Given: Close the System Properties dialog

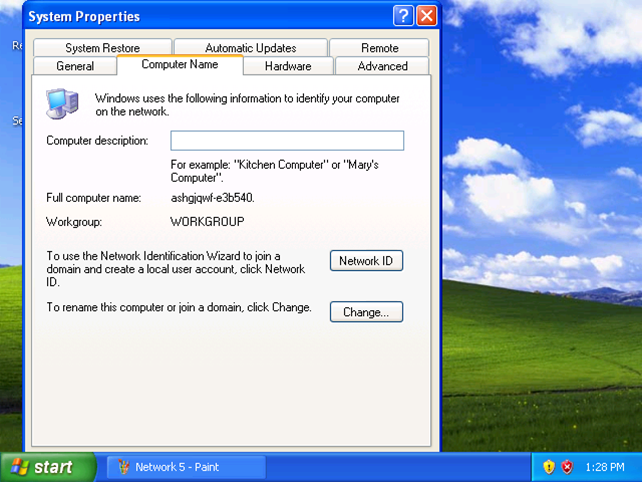Looking at the screenshot, I should click(x=426, y=16).
